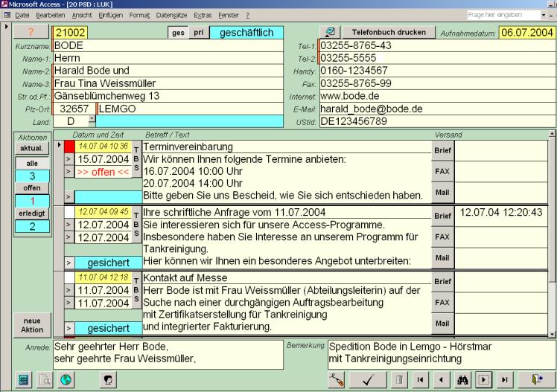Toggle the 'ges' business option
This screenshot has height=392, width=557.
click(178, 33)
